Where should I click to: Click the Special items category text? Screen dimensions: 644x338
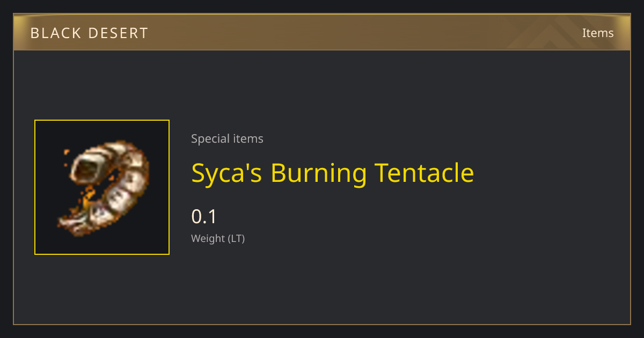click(227, 138)
